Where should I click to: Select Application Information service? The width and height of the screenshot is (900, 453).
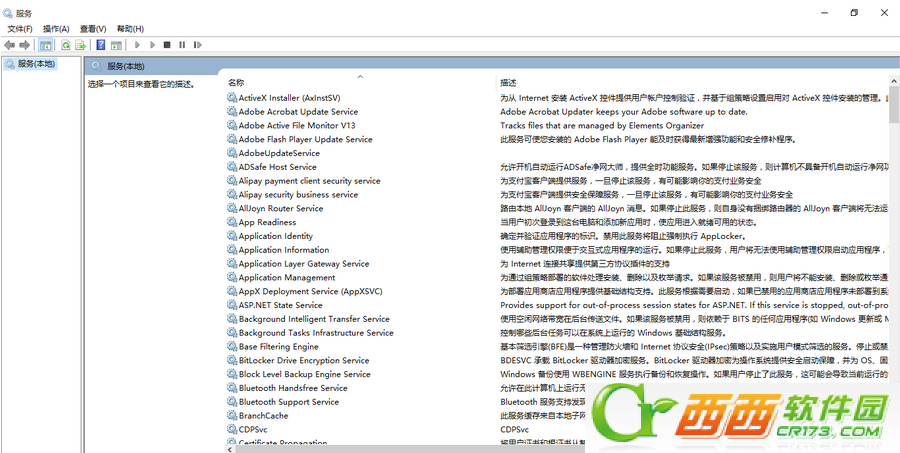(284, 250)
